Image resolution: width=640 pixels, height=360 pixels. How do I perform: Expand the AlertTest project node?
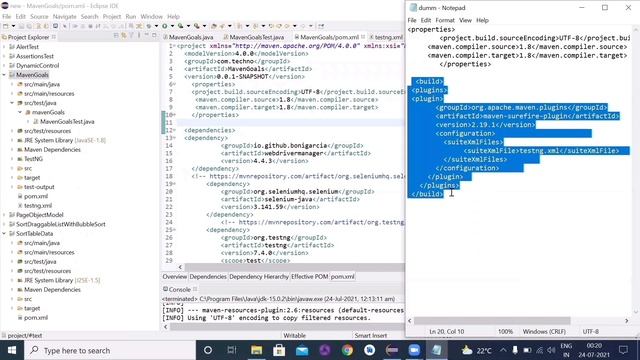pos(4,47)
